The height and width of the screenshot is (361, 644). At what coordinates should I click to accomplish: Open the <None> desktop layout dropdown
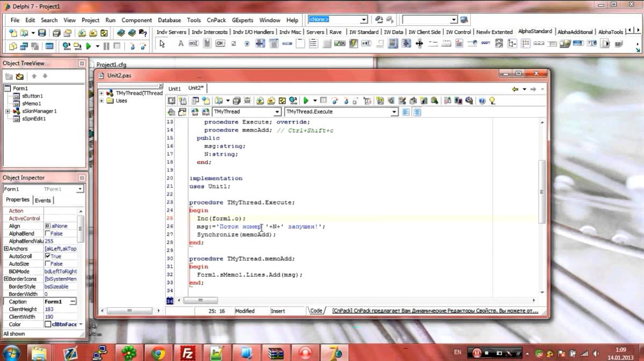(364, 20)
